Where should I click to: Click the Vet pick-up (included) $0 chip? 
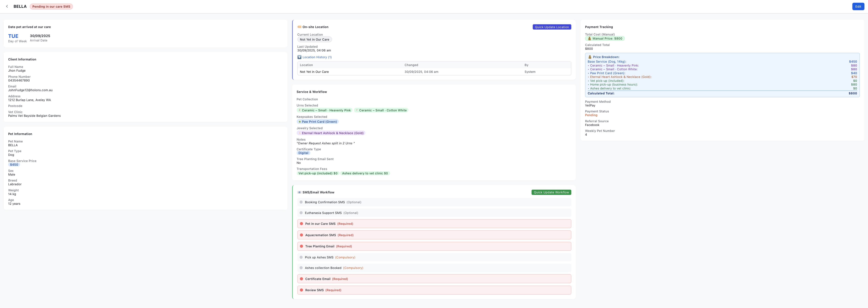tap(318, 173)
